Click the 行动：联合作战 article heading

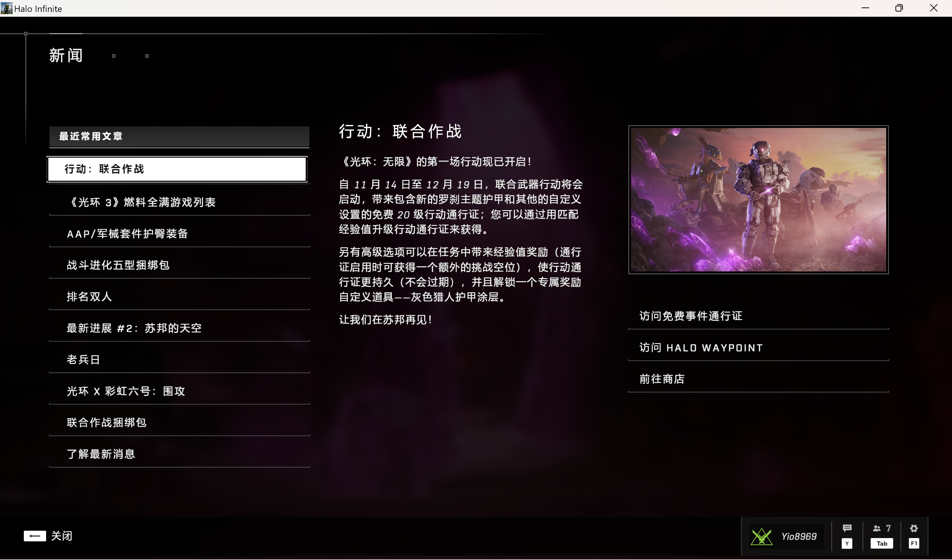pyautogui.click(x=400, y=131)
